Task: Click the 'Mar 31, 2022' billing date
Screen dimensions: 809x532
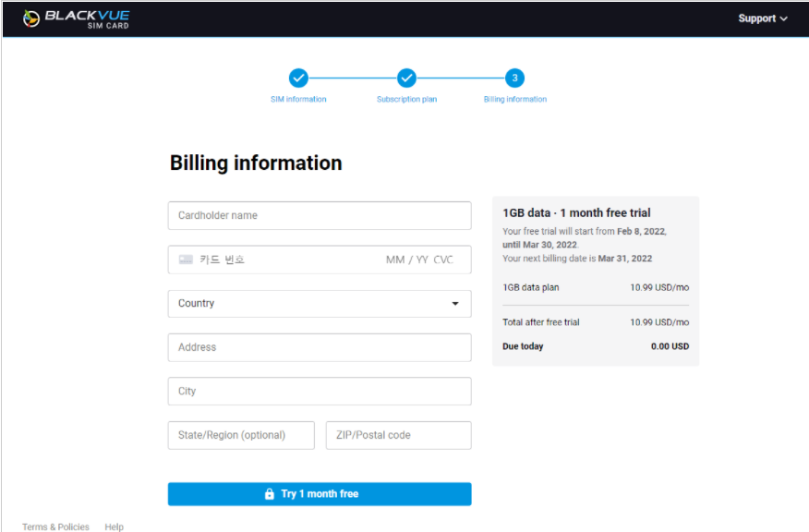Action: click(x=625, y=259)
